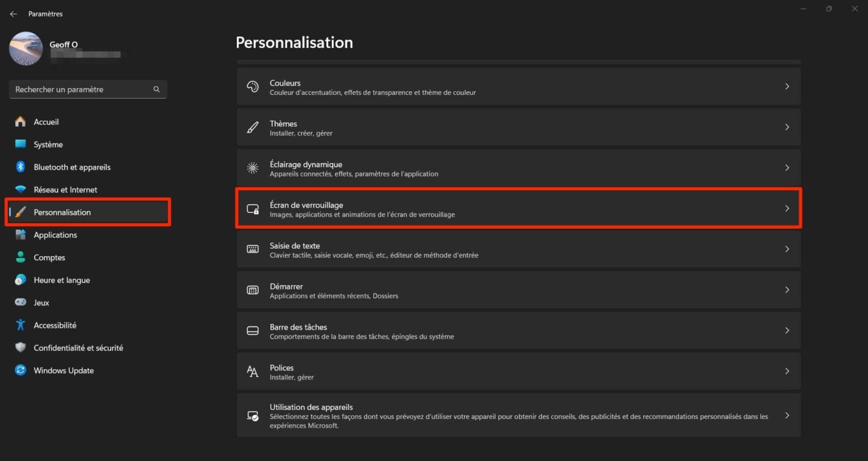Click the Geoff O profile avatar
868x461 pixels.
(26, 48)
